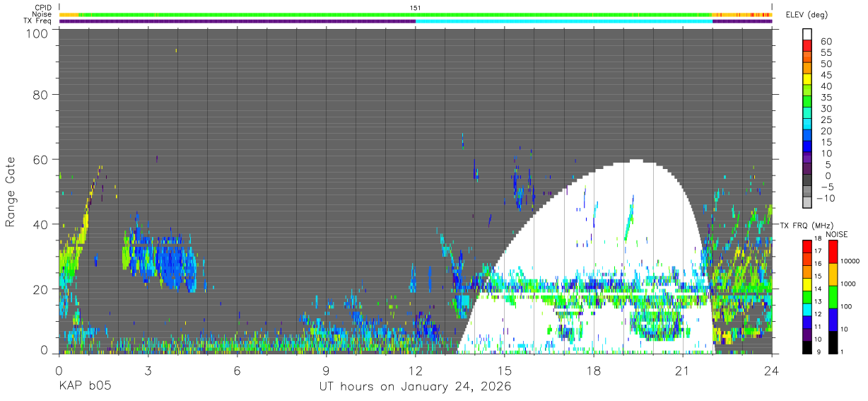Click the 45 label on the ELEV colorbar
Viewport: 868px width, 401px height.
coord(826,75)
